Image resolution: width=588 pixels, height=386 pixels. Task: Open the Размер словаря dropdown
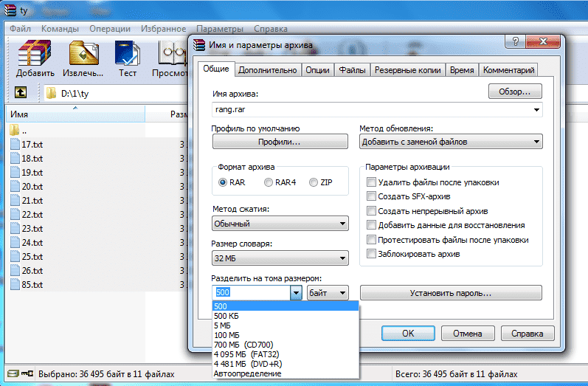(280, 258)
